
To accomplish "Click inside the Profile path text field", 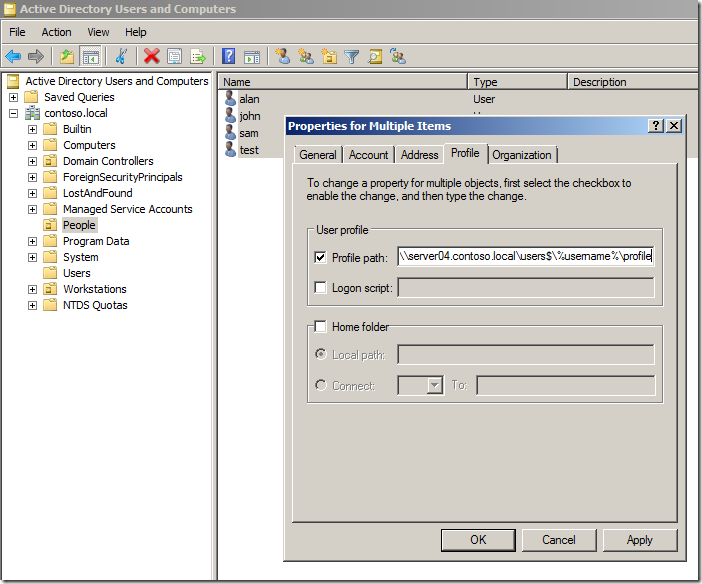I will (x=525, y=257).
